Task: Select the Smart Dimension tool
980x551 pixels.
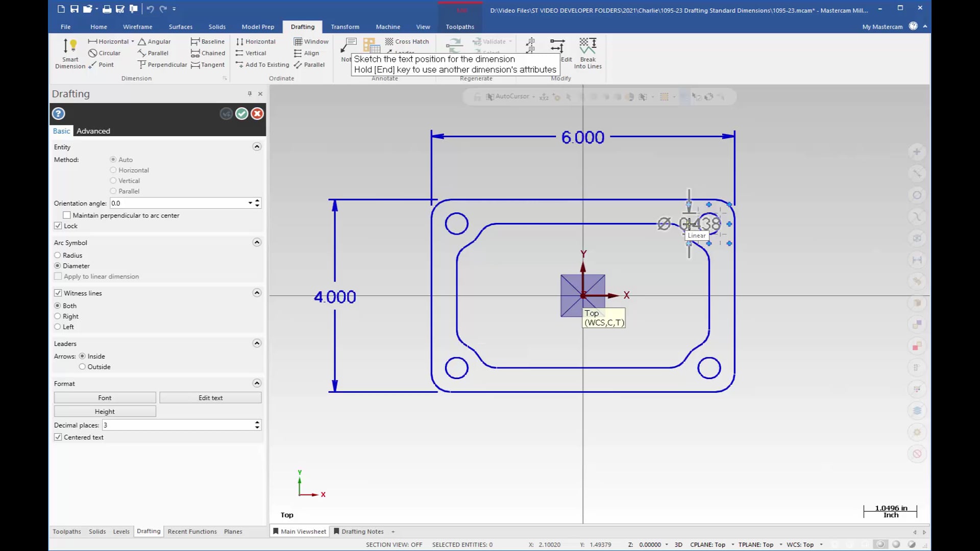Action: click(69, 53)
